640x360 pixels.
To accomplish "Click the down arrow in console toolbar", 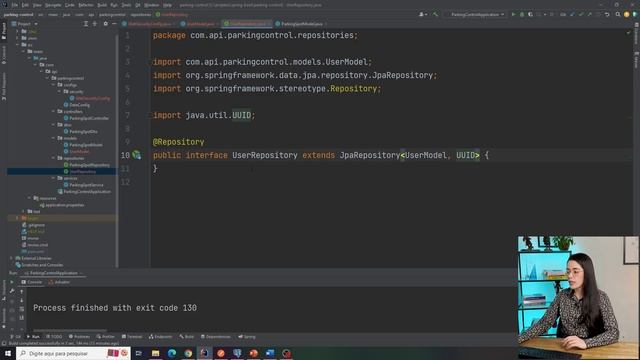I will (x=22, y=300).
